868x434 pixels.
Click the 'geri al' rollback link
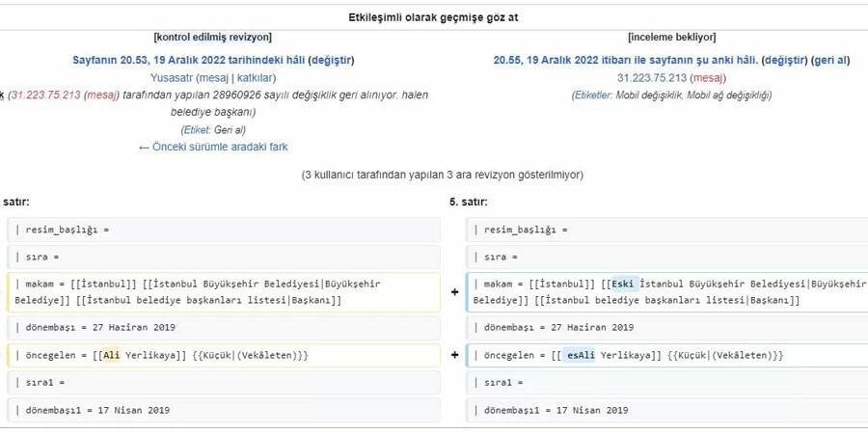pyautogui.click(x=829, y=60)
